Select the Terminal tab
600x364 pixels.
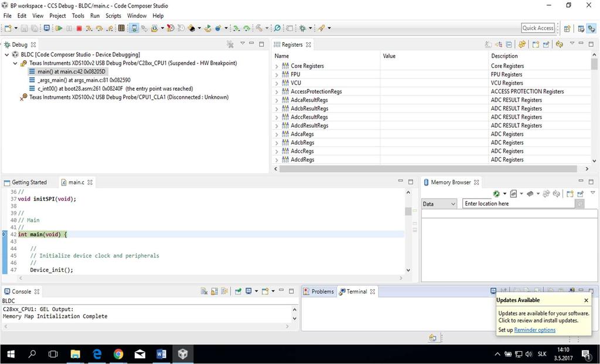tap(357, 291)
